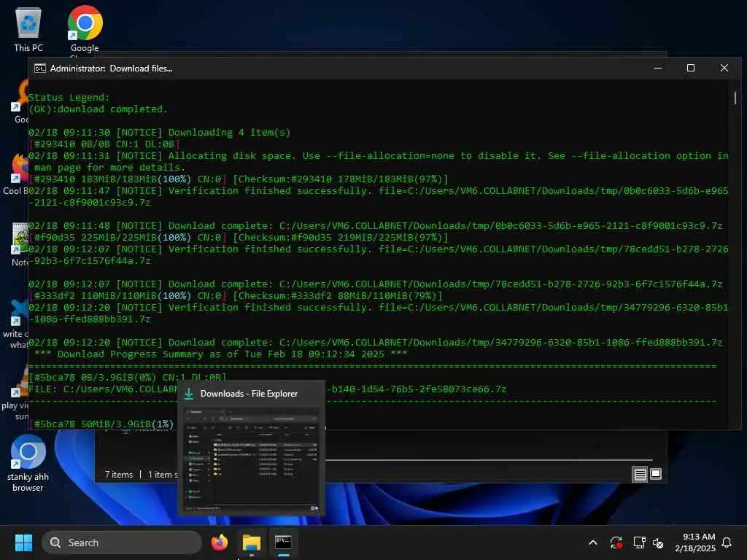Image resolution: width=747 pixels, height=560 pixels.
Task: Close the Administrator command prompt window
Action: point(724,68)
